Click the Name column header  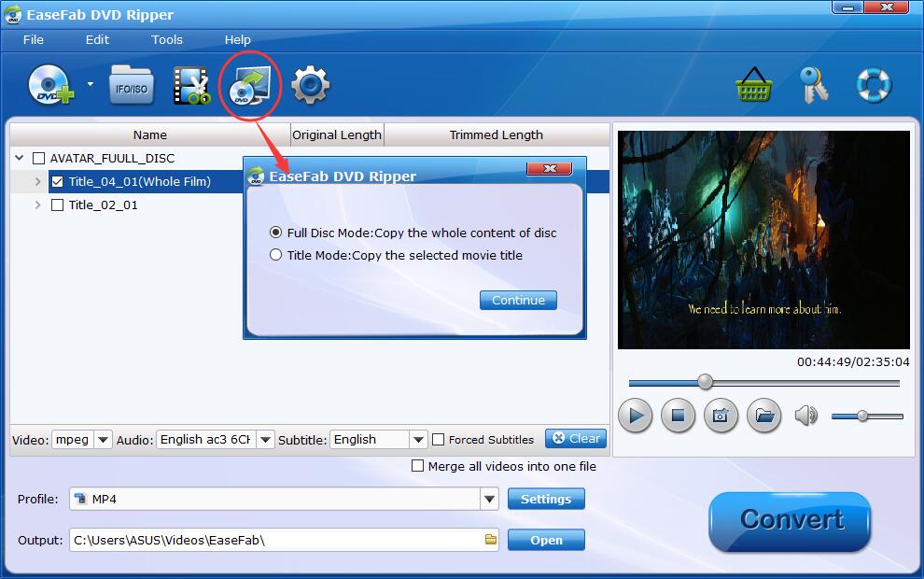[x=150, y=135]
